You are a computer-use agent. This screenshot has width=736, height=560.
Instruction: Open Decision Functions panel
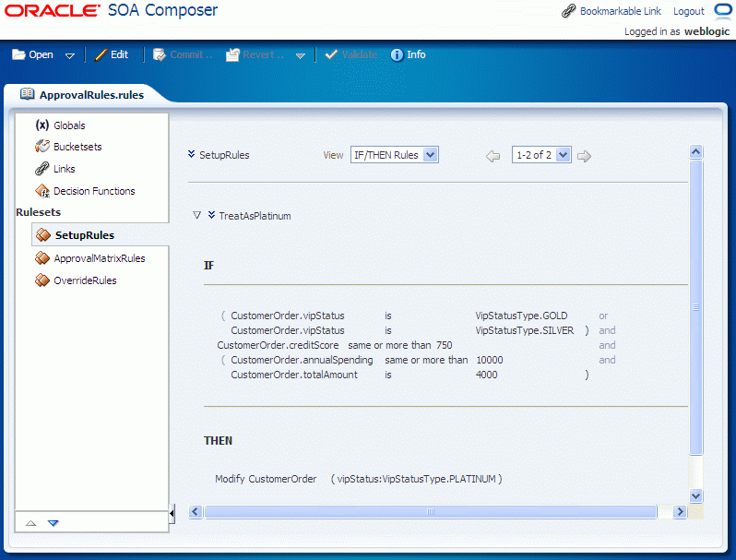coord(94,191)
